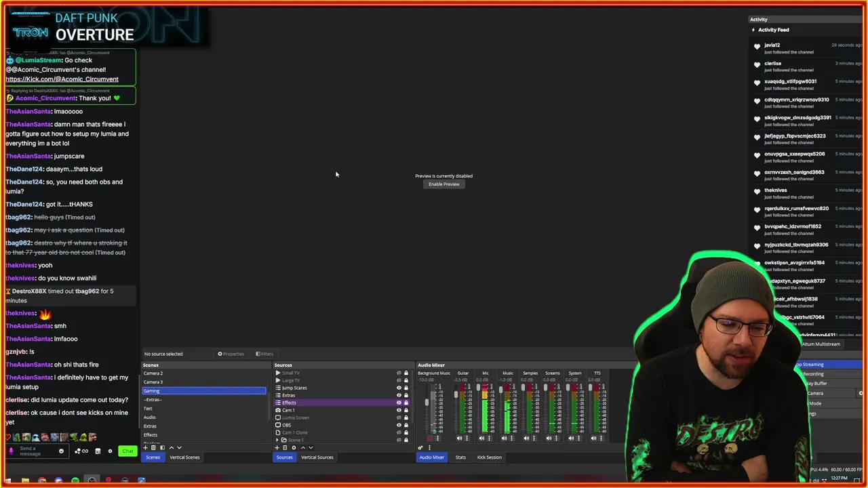
Task: Select the Audio scene
Action: (x=203, y=418)
